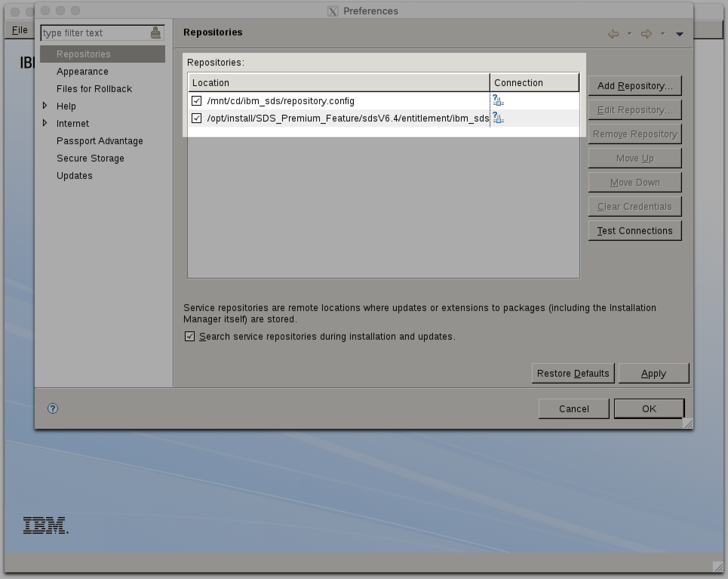728x579 pixels.
Task: Expand the Internet tree item
Action: pyautogui.click(x=46, y=123)
